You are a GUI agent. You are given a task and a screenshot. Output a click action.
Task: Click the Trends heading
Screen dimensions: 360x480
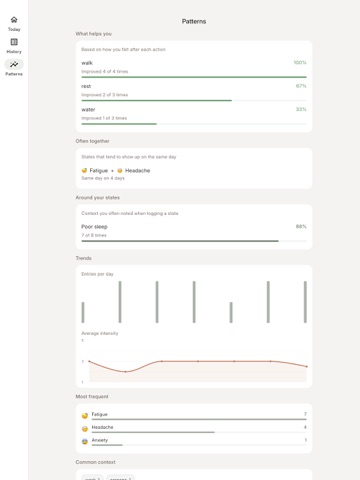tap(83, 258)
